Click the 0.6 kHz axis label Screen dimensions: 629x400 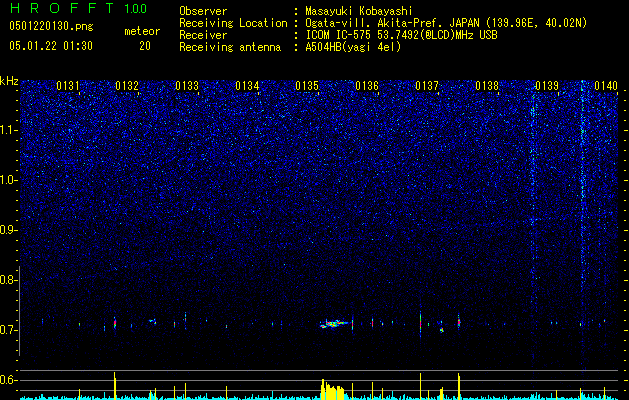pos(9,380)
